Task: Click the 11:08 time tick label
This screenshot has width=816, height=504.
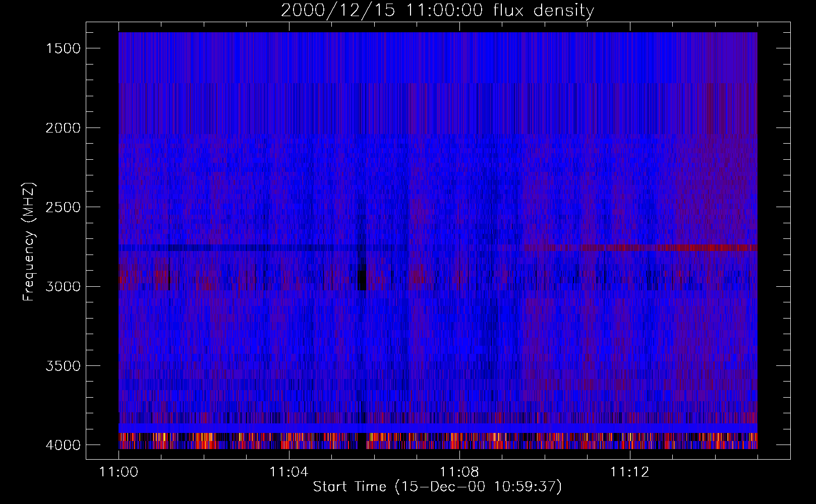Action: click(459, 472)
